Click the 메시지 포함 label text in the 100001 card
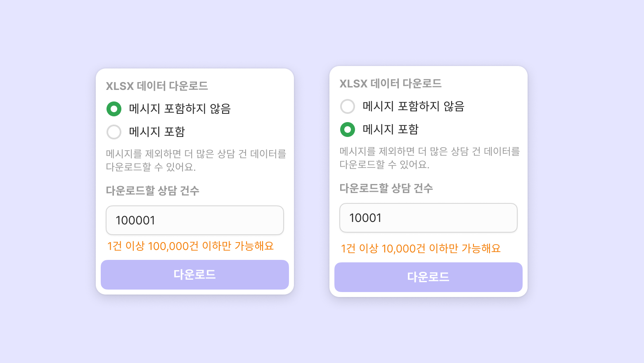 (x=157, y=132)
